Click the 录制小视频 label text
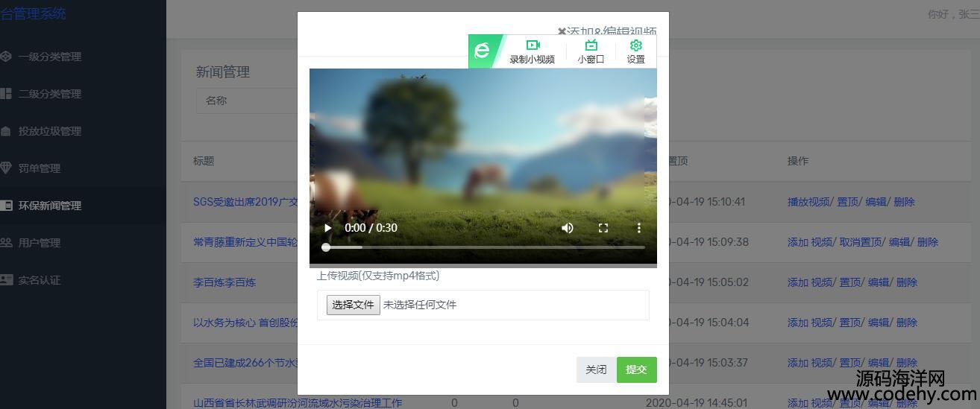This screenshot has height=409, width=980. (533, 60)
